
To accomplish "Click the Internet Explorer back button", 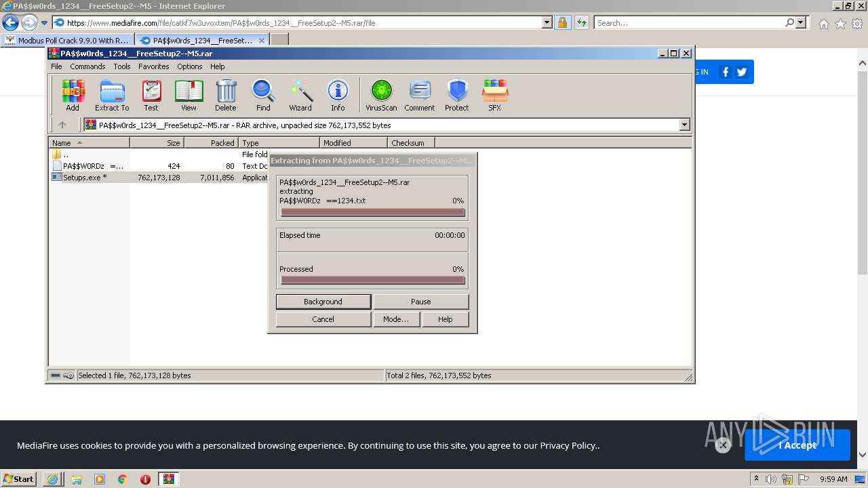I will click(x=10, y=22).
